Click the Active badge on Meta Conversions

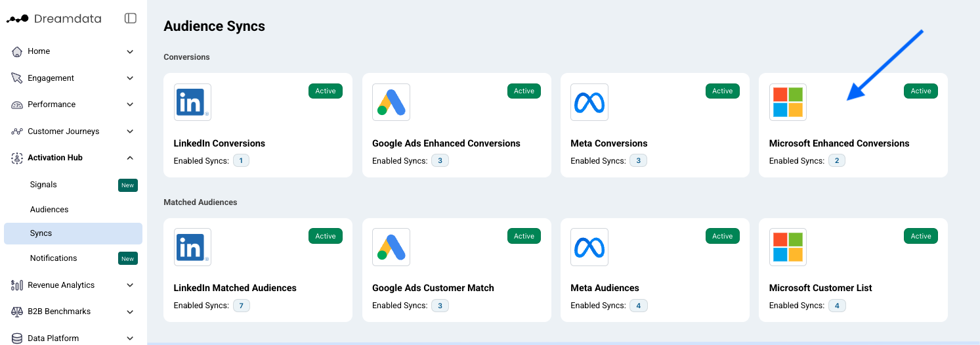723,91
